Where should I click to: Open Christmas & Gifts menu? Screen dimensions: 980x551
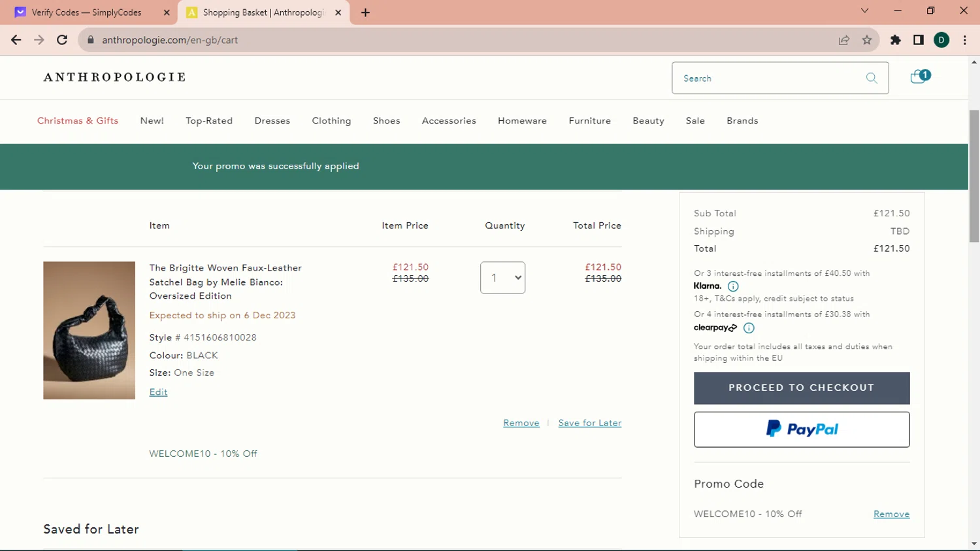coord(78,121)
